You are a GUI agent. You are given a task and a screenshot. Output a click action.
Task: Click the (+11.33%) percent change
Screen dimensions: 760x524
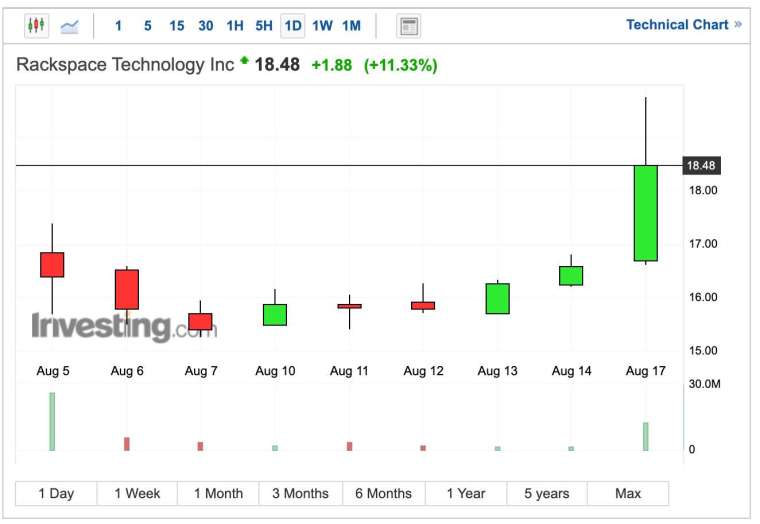[x=401, y=65]
